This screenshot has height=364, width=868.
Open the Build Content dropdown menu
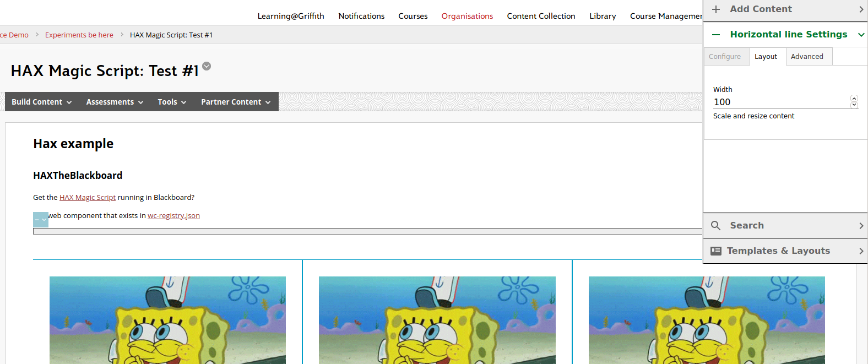[x=42, y=102]
